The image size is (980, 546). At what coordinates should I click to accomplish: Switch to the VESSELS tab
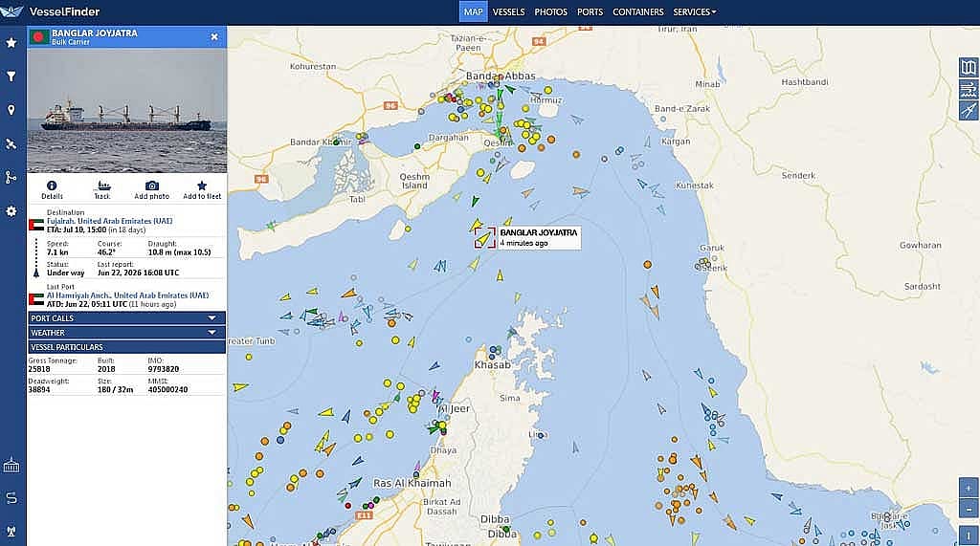[508, 11]
